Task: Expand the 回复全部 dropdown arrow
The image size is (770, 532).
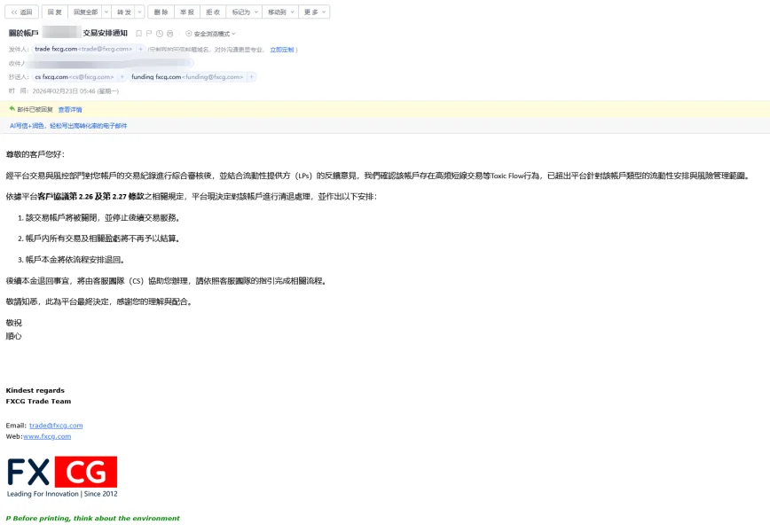Action: pos(106,12)
